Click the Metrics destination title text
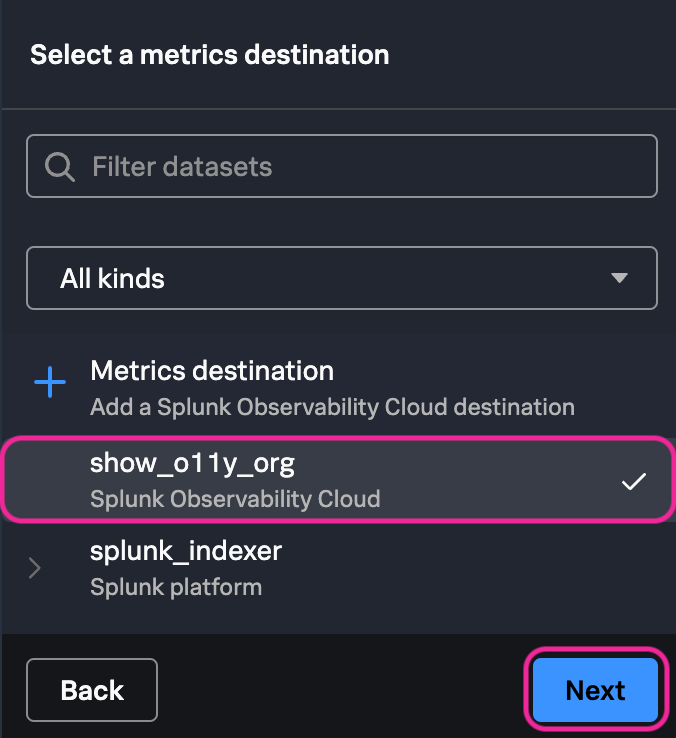 (x=212, y=371)
